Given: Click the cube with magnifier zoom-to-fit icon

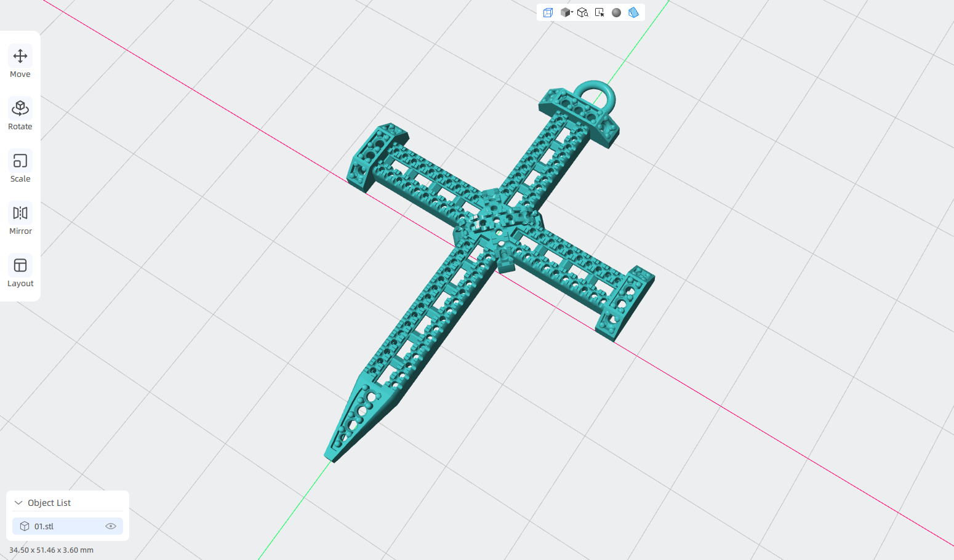Looking at the screenshot, I should click(x=583, y=12).
